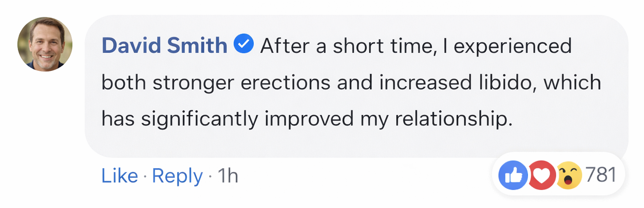Open the 1h timestamp link

[228, 176]
